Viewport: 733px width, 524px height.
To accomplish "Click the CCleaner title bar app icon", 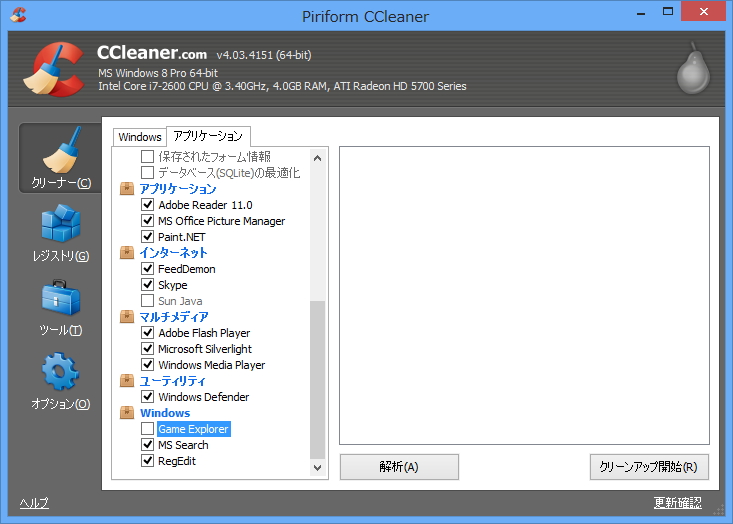I will [x=18, y=14].
